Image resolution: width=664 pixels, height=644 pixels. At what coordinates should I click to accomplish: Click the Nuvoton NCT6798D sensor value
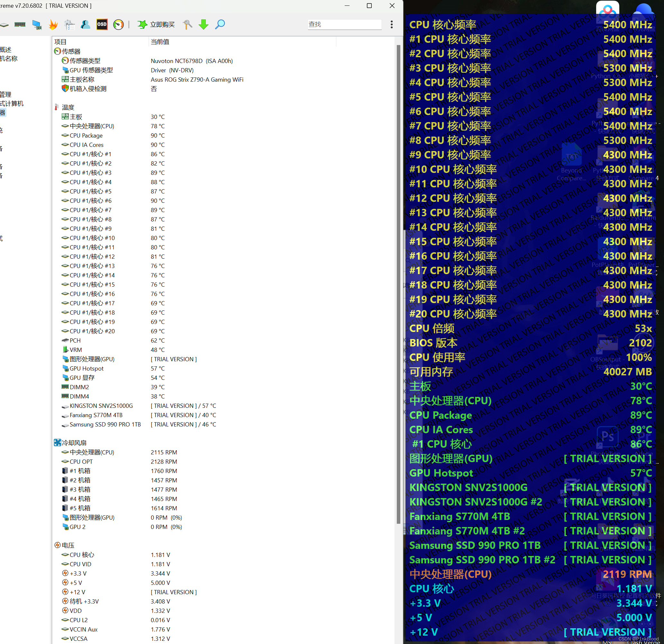[x=192, y=61]
